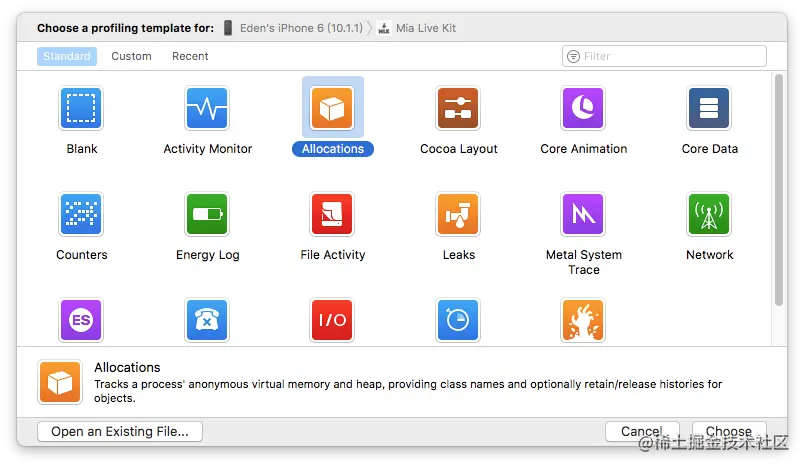Focus the Filter search field
The width and height of the screenshot is (804, 467).
pos(665,56)
